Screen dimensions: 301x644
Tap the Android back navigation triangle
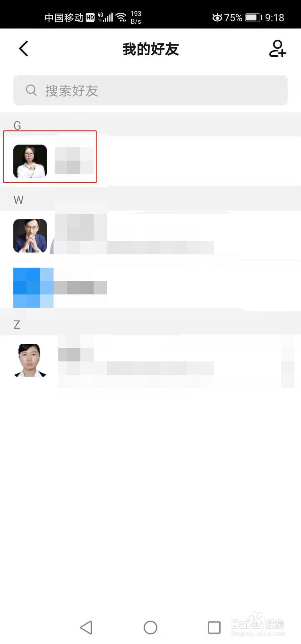86,627
